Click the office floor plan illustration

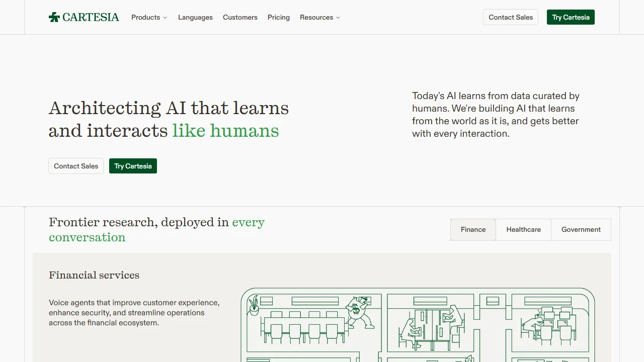pos(418,325)
